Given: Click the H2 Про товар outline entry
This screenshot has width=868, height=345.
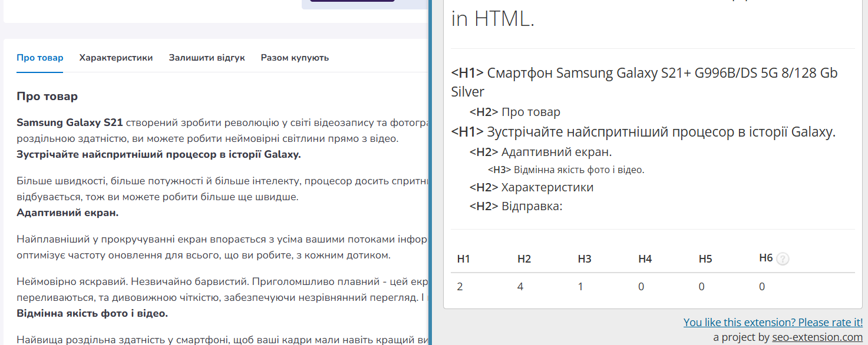Looking at the screenshot, I should 515,112.
